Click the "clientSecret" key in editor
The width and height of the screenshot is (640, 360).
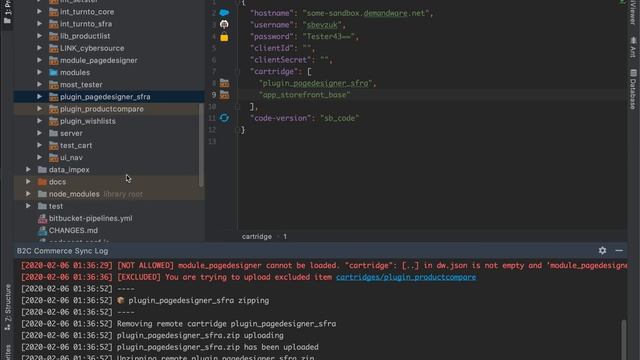[x=280, y=60]
